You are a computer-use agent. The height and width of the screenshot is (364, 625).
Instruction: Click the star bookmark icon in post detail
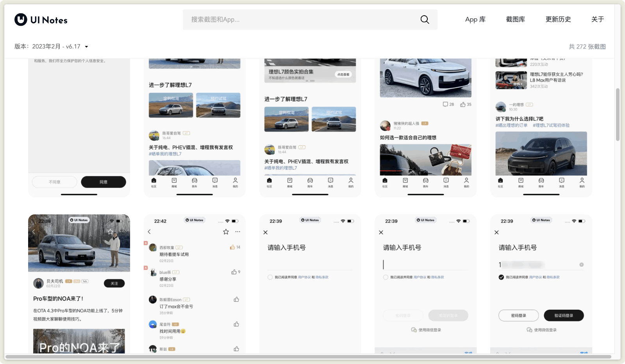pyautogui.click(x=226, y=231)
